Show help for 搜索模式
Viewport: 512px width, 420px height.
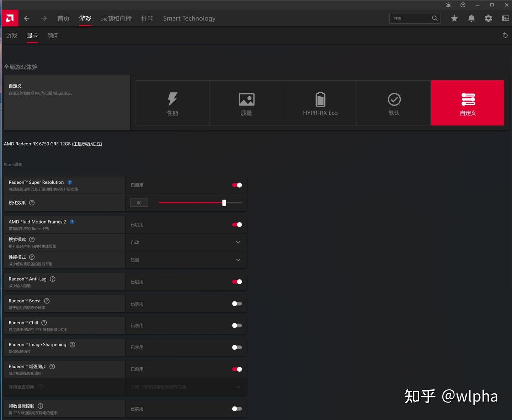click(32, 239)
